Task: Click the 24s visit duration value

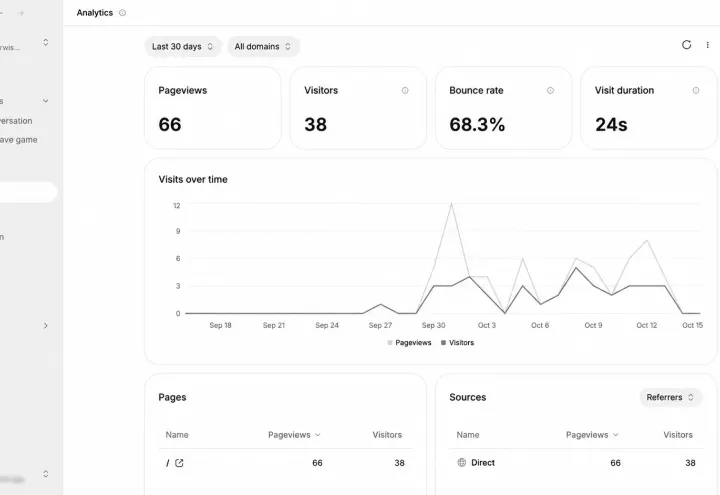Action: (x=611, y=124)
